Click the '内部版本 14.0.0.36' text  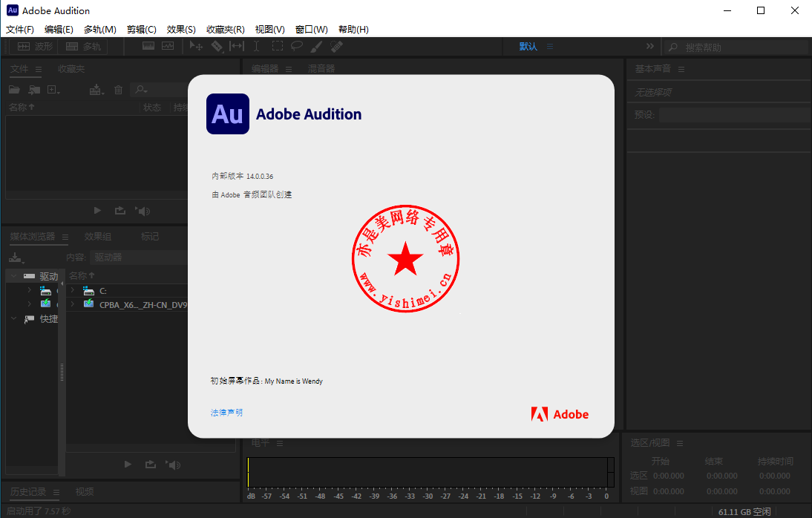click(x=243, y=176)
